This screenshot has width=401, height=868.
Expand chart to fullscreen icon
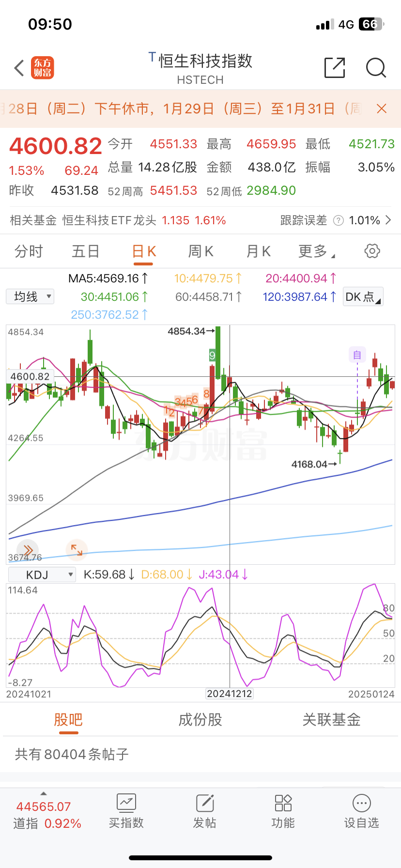[77, 549]
